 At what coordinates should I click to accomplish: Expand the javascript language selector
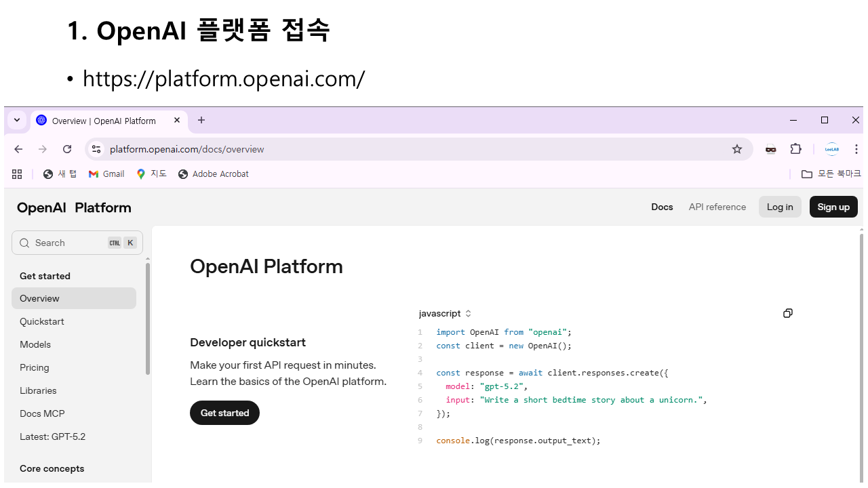coord(445,313)
